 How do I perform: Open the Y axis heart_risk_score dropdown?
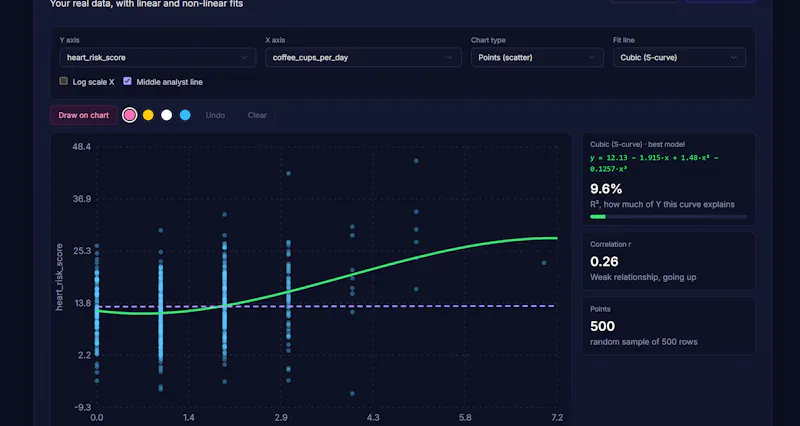click(158, 58)
